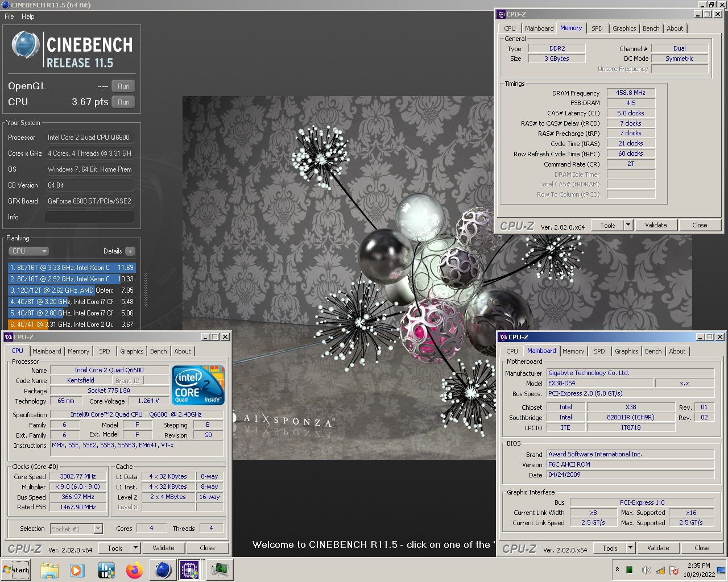The height and width of the screenshot is (582, 728).
Task: Run the OpenGL benchmark
Action: [x=123, y=86]
